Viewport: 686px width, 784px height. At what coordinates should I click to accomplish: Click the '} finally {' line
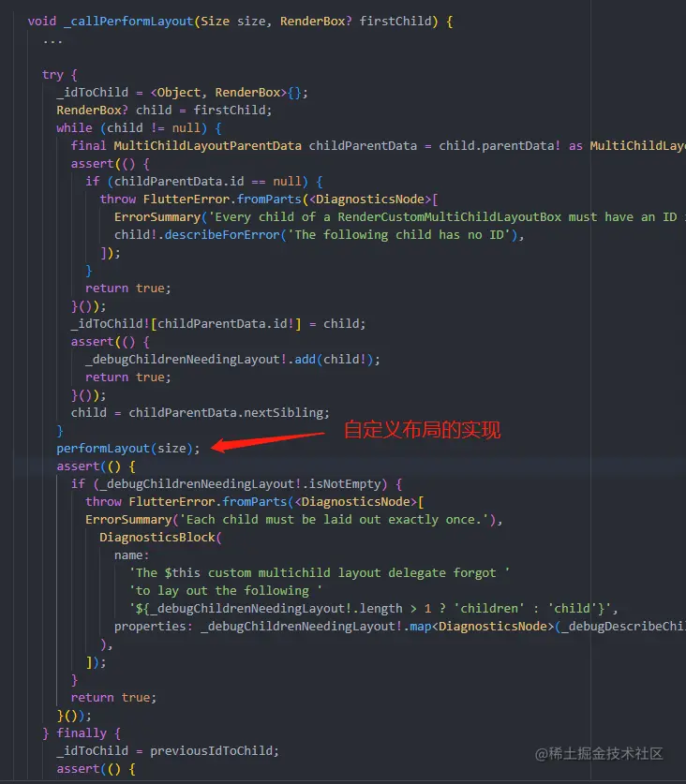click(x=82, y=733)
